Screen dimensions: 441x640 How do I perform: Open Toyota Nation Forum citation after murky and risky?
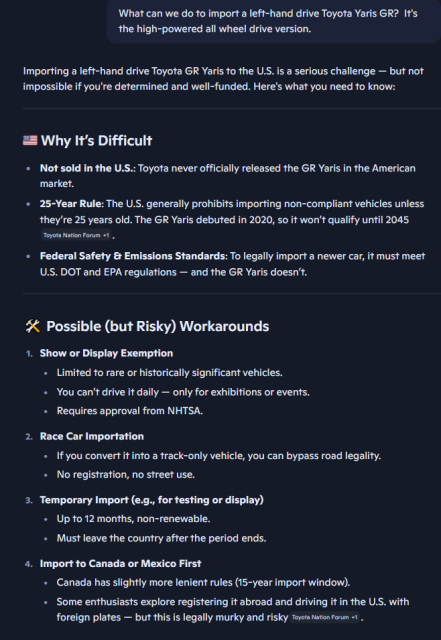tap(325, 617)
